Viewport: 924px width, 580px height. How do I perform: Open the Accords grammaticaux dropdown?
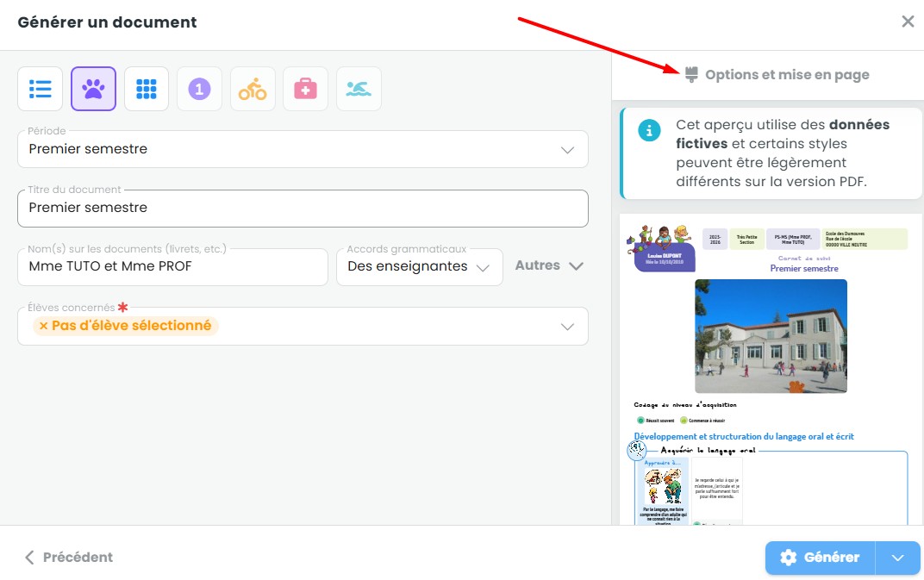click(x=419, y=267)
